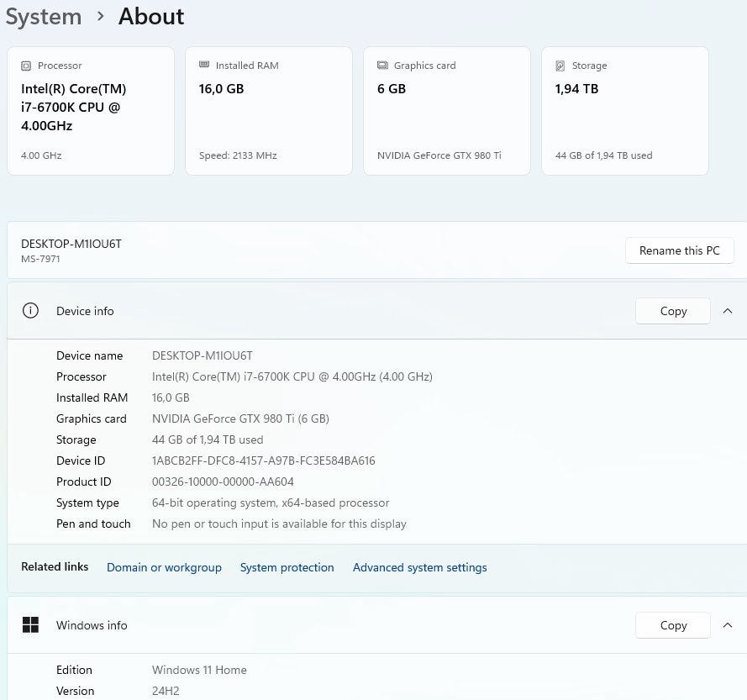The width and height of the screenshot is (747, 700).
Task: Rename this PC
Action: pyautogui.click(x=679, y=250)
